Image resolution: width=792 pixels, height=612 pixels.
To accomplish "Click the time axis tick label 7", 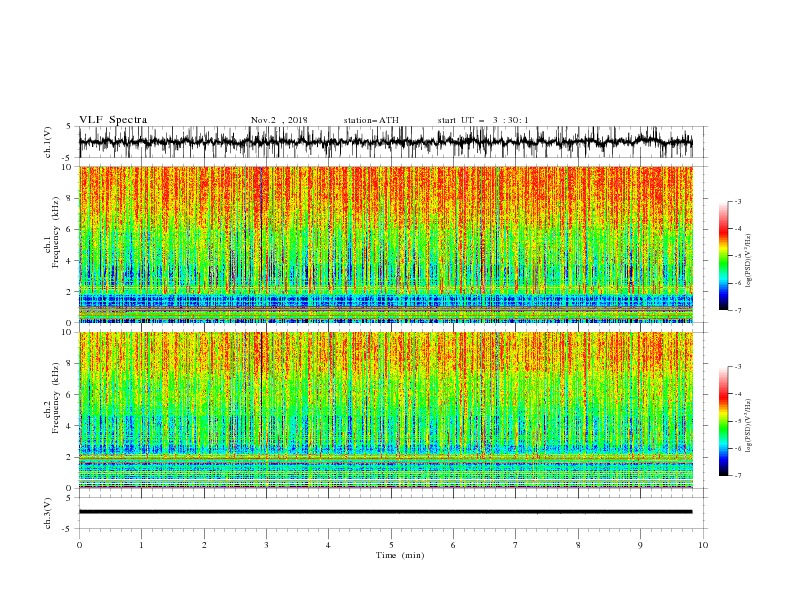I will (x=516, y=545).
